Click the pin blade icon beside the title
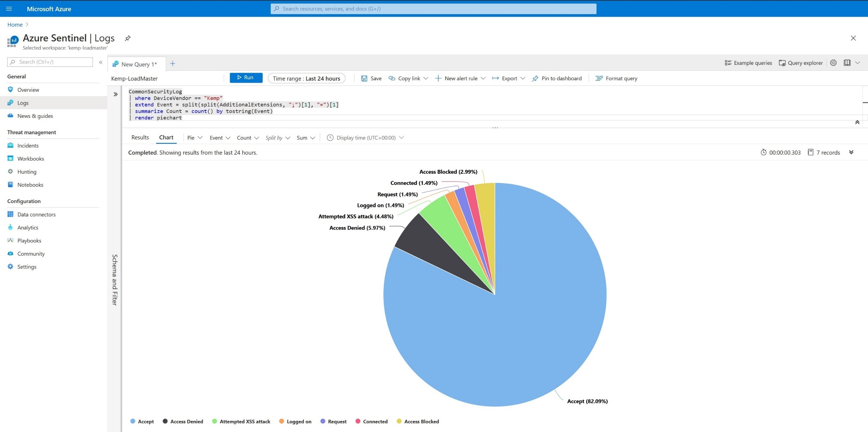Screen dimensions: 868x432 [127, 38]
